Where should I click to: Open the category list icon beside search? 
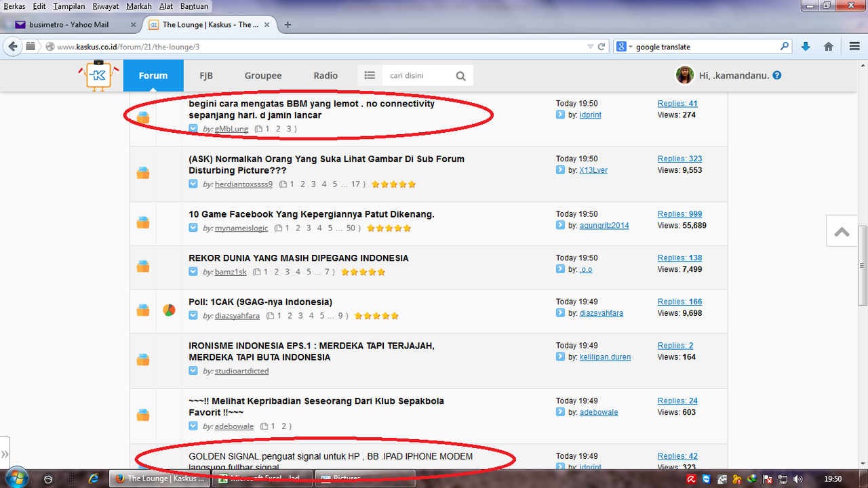[x=370, y=76]
